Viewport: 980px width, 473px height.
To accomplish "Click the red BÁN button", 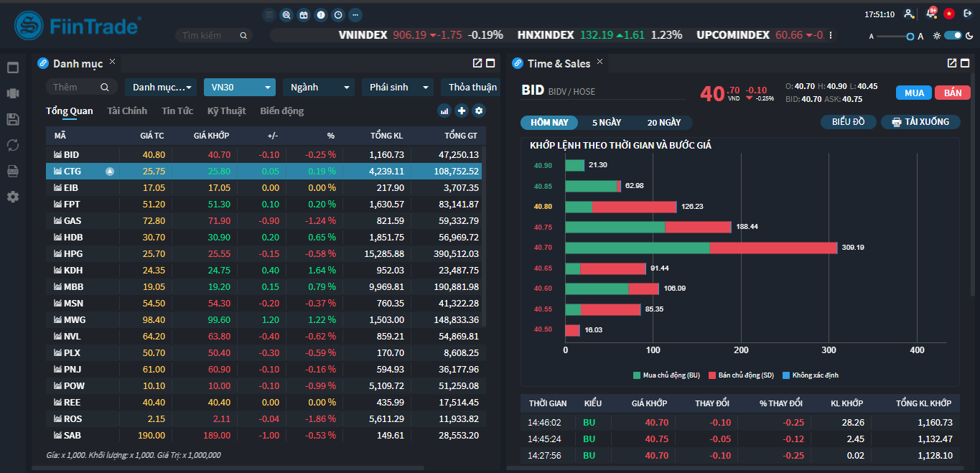I will point(952,92).
